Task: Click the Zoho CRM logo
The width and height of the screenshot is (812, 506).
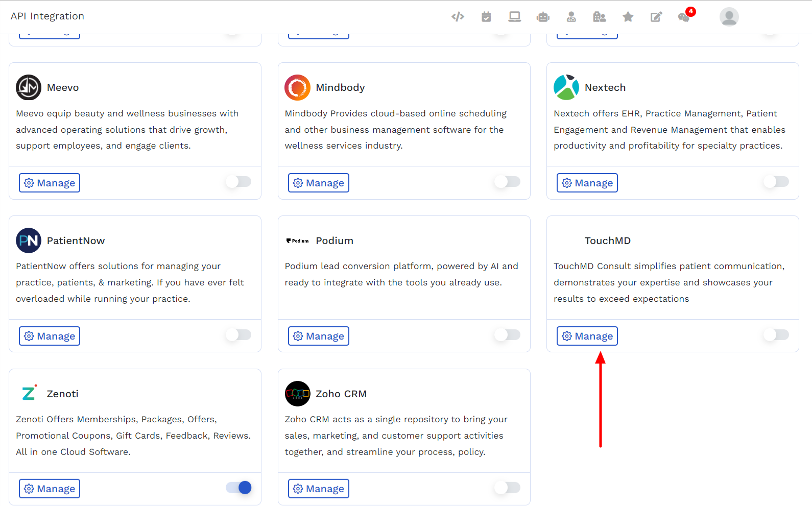Action: (297, 394)
